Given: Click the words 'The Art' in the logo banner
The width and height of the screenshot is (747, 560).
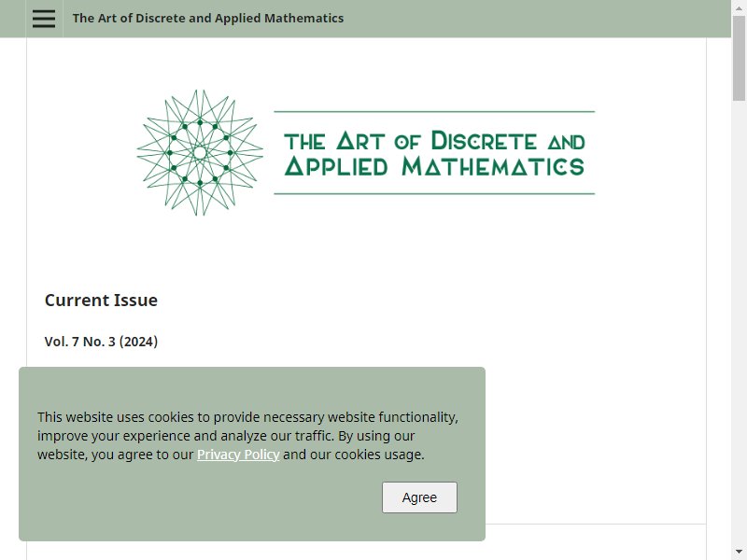Looking at the screenshot, I should tap(334, 141).
